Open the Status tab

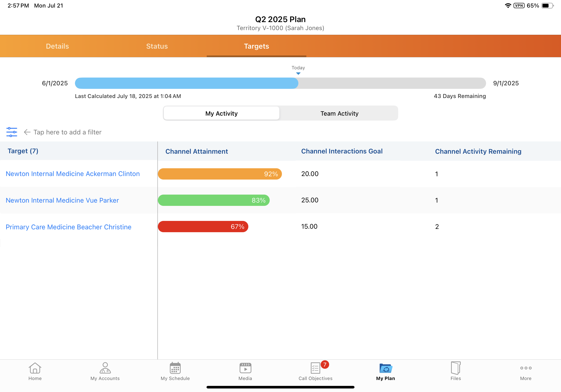[x=157, y=46]
